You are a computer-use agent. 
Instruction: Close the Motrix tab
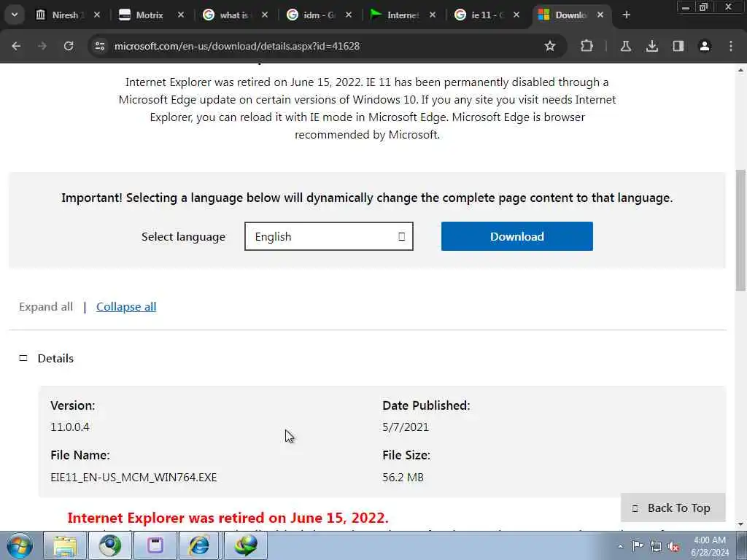(x=181, y=15)
